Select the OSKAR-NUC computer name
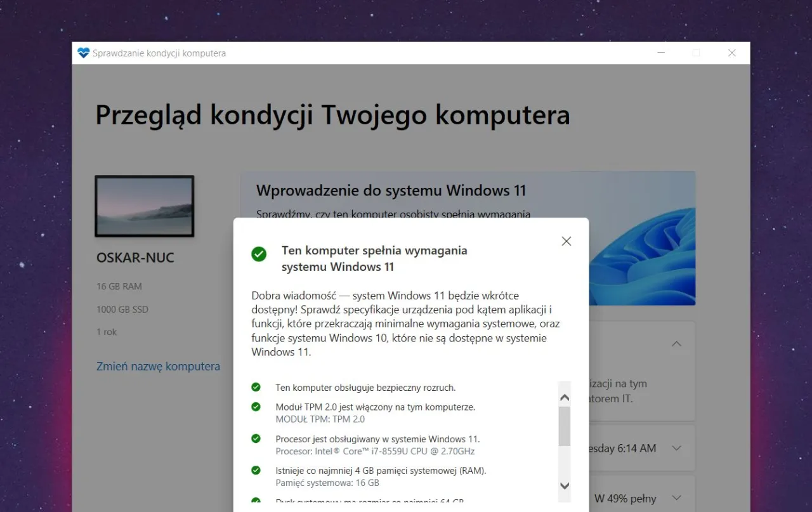 point(135,257)
